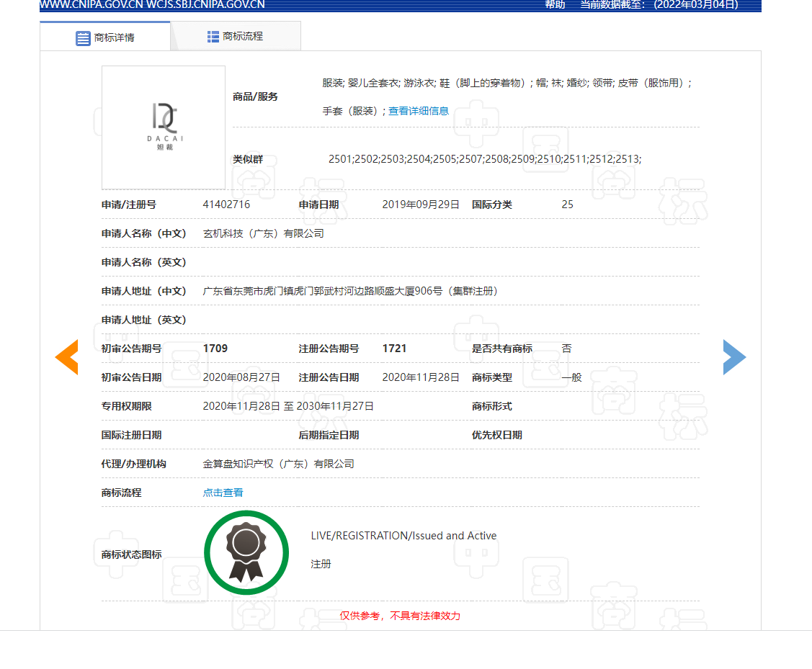Click the 帮助 help link in header

coord(555,4)
